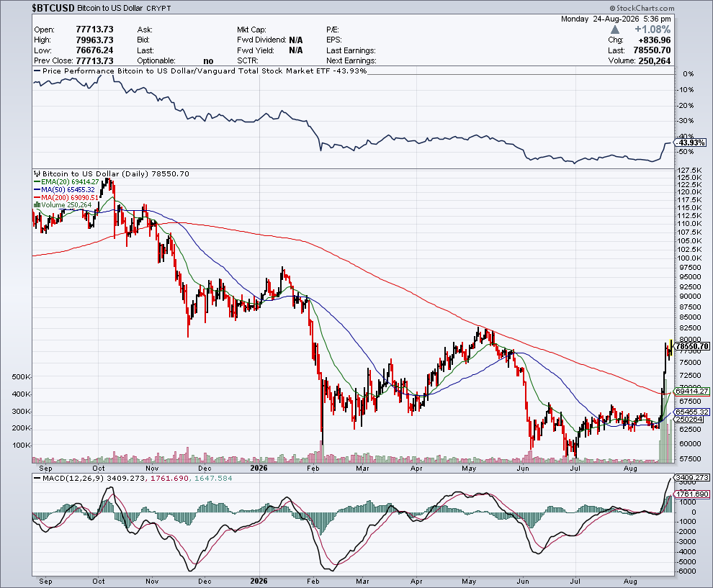Click the May label under the price panel
Image resolution: width=713 pixels, height=588 pixels.
pyautogui.click(x=469, y=468)
